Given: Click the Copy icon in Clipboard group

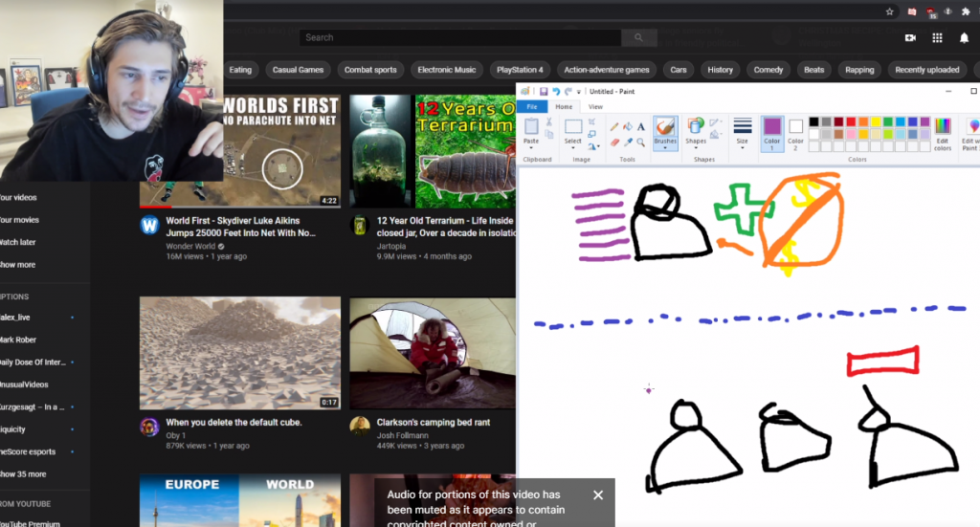Looking at the screenshot, I should (548, 135).
